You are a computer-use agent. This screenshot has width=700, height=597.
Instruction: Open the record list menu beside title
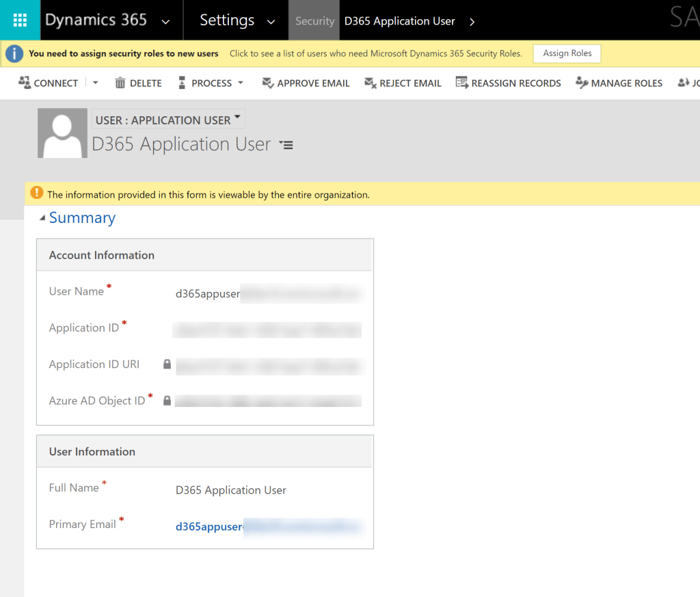point(286,145)
